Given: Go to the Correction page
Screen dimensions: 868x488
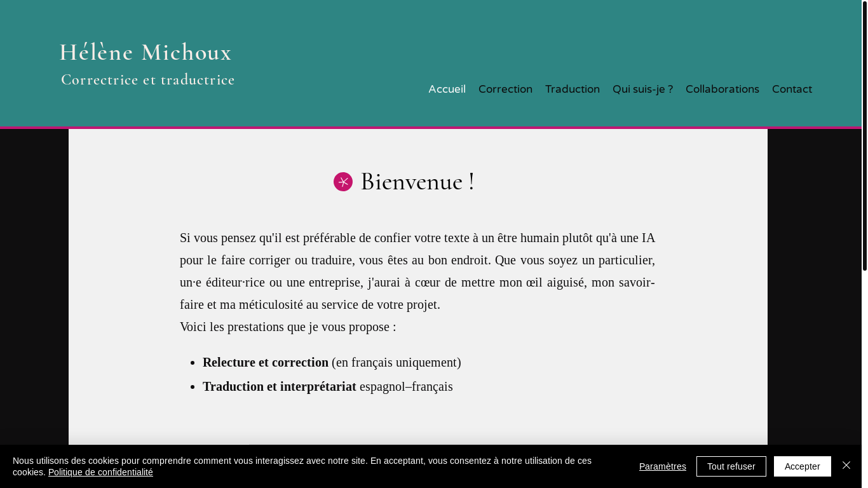Looking at the screenshot, I should (505, 89).
